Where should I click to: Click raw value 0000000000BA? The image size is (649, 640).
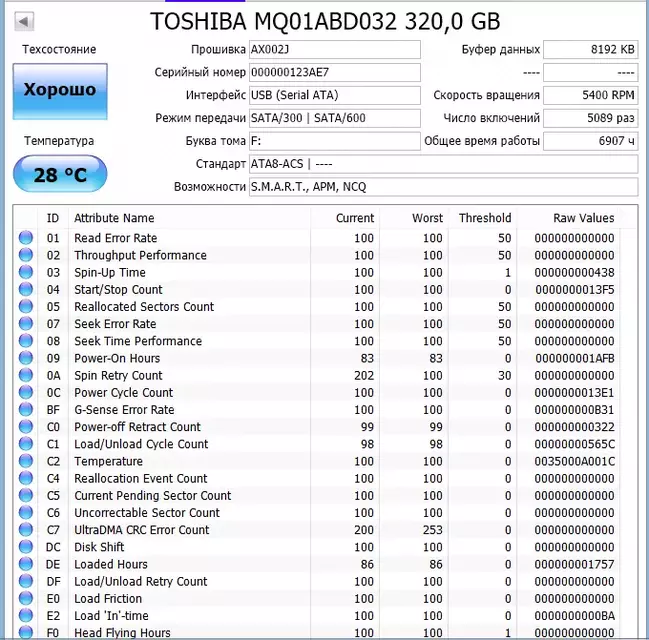coord(574,616)
